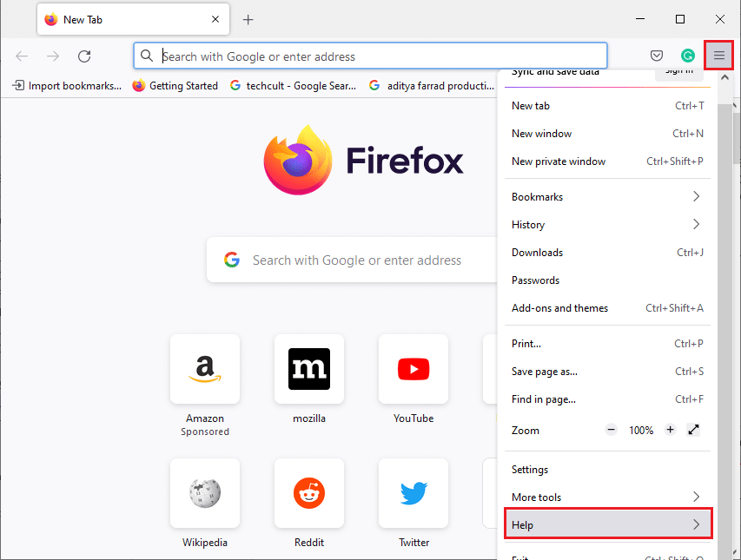Expand the More tools submenu
Image resolution: width=741 pixels, height=560 pixels.
(607, 497)
